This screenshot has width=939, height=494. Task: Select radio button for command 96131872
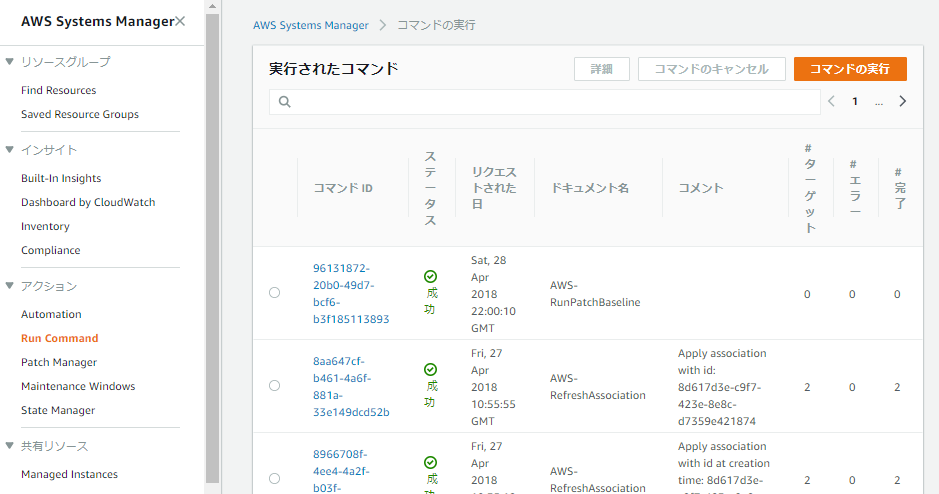(x=274, y=293)
